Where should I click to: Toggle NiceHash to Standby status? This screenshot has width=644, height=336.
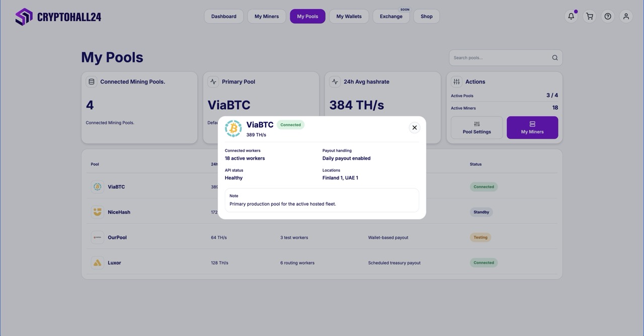[x=481, y=212]
